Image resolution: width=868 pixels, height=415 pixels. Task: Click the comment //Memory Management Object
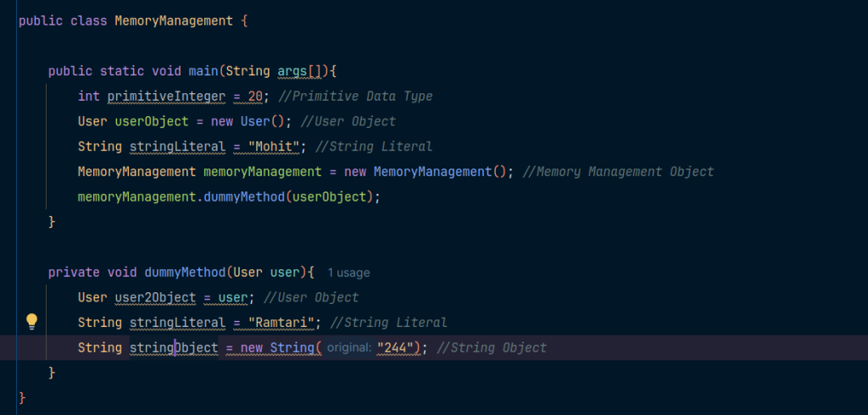pyautogui.click(x=618, y=172)
